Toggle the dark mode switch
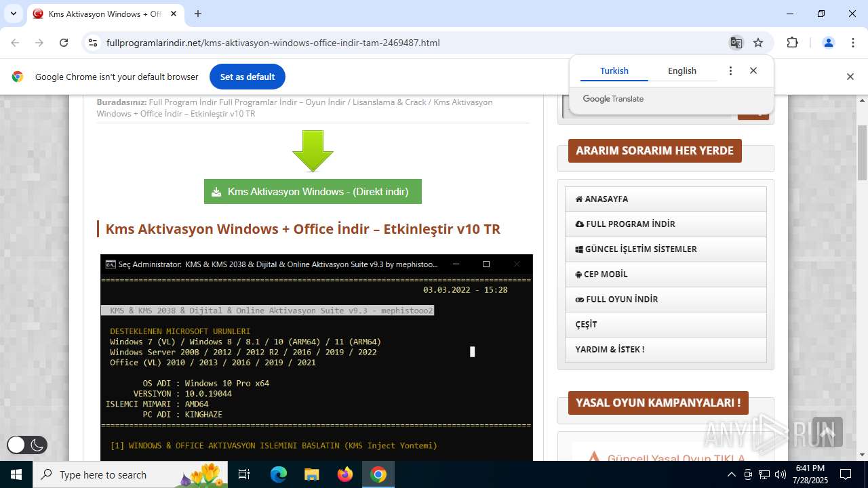The width and height of the screenshot is (868, 488). click(x=27, y=445)
